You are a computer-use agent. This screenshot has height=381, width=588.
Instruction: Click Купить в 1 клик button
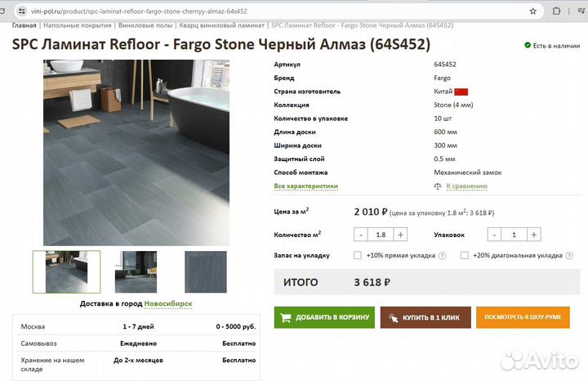click(x=425, y=317)
